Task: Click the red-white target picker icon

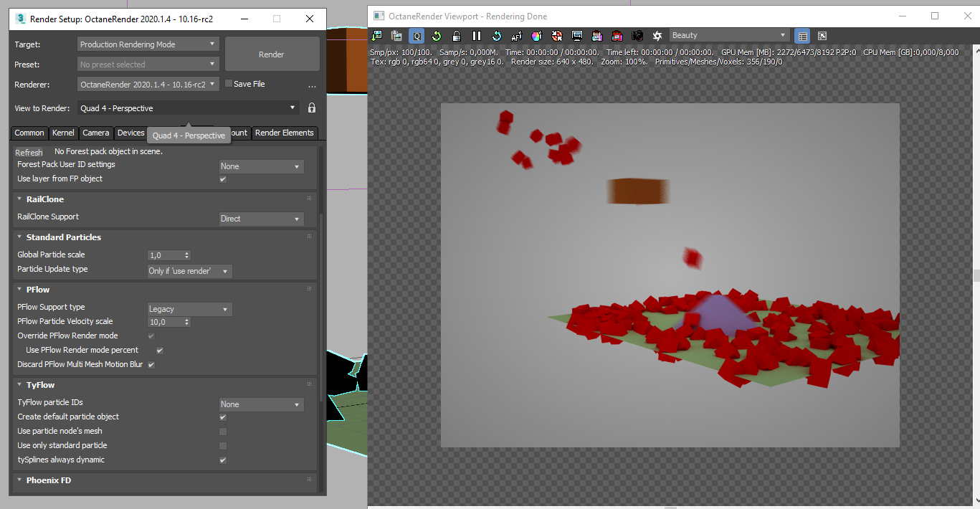Action: 557,35
